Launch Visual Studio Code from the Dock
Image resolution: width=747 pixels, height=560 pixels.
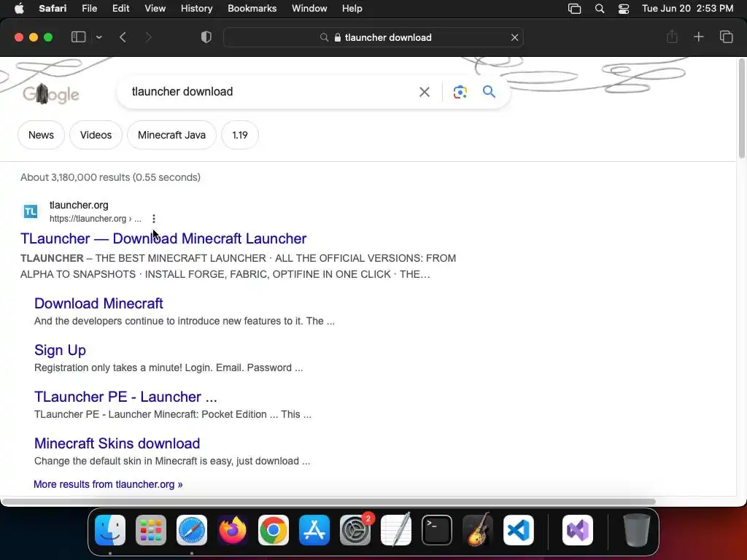[519, 530]
